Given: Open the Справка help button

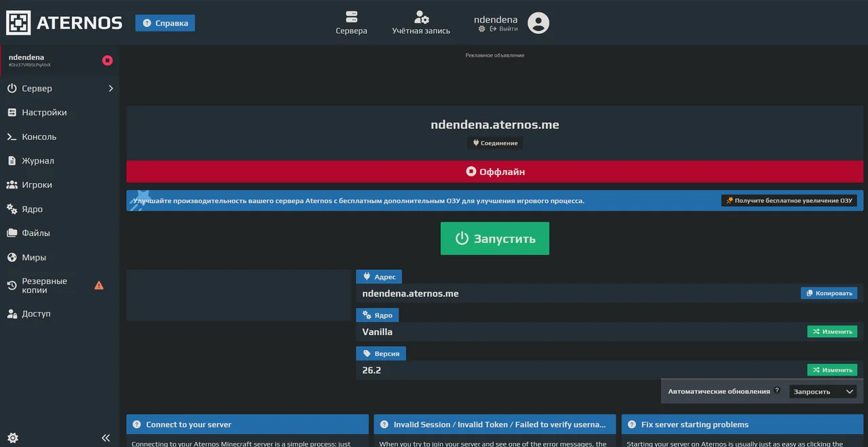Looking at the screenshot, I should [x=165, y=23].
